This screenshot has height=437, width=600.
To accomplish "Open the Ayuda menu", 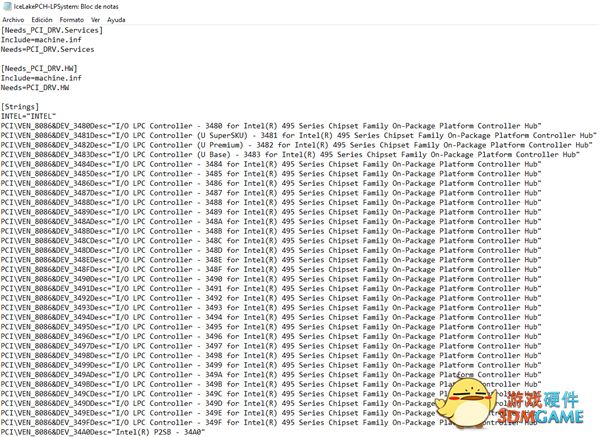I will click(116, 20).
